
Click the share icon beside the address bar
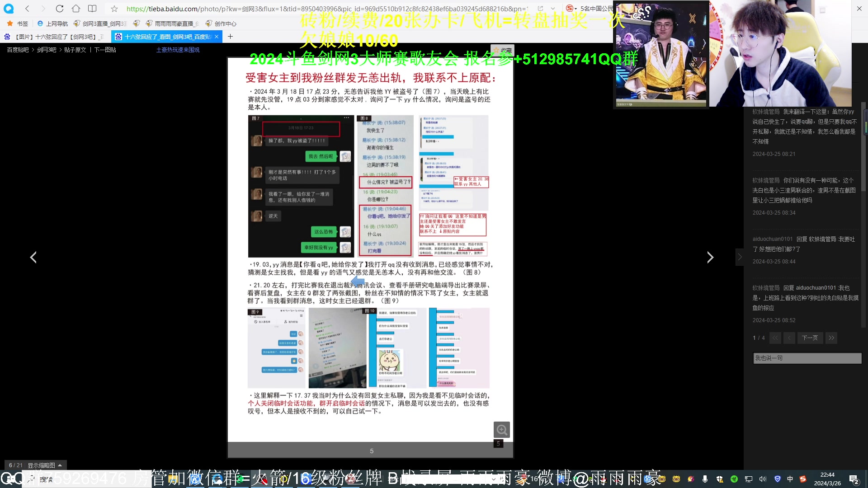point(540,9)
